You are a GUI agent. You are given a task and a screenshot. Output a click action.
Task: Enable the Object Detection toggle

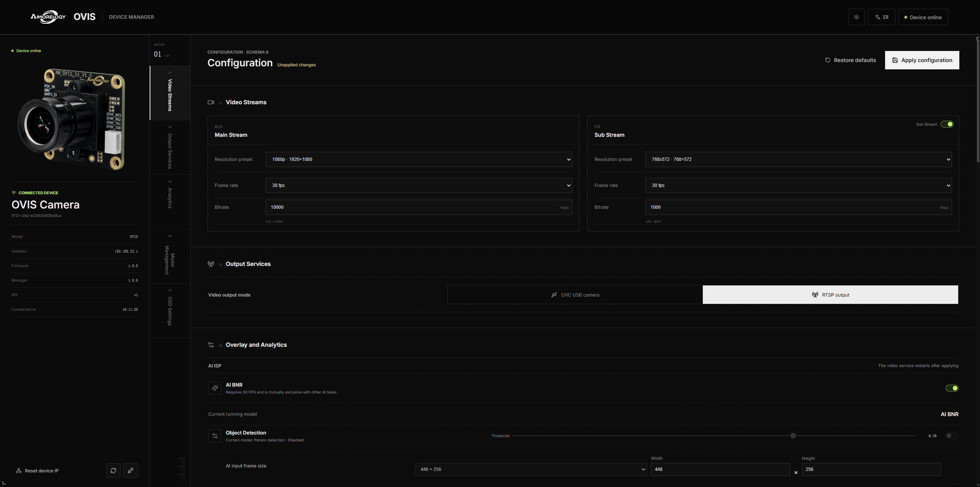[952, 436]
